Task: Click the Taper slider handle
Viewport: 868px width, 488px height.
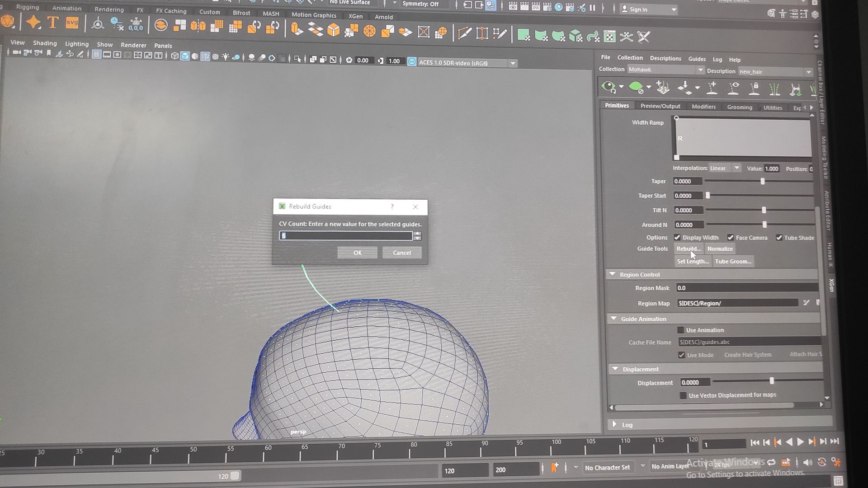Action: click(762, 181)
